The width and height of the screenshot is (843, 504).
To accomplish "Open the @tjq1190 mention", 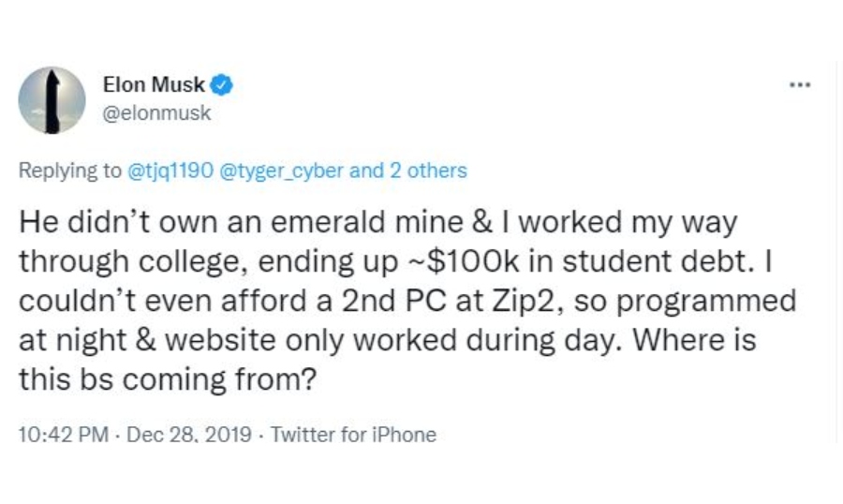I will point(170,171).
